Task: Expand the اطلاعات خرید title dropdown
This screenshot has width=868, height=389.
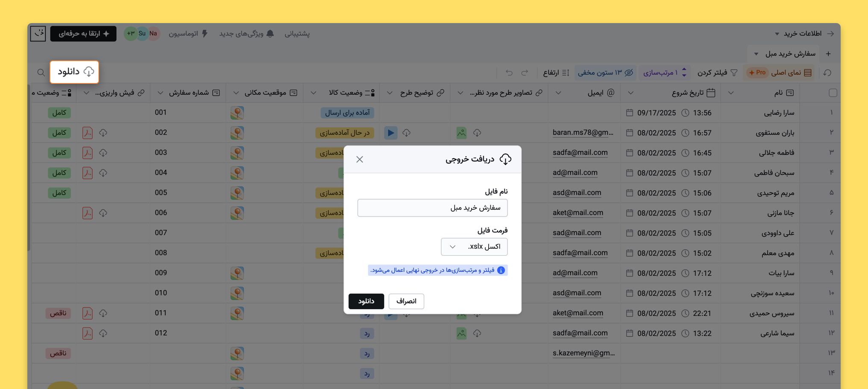Action: (x=777, y=34)
